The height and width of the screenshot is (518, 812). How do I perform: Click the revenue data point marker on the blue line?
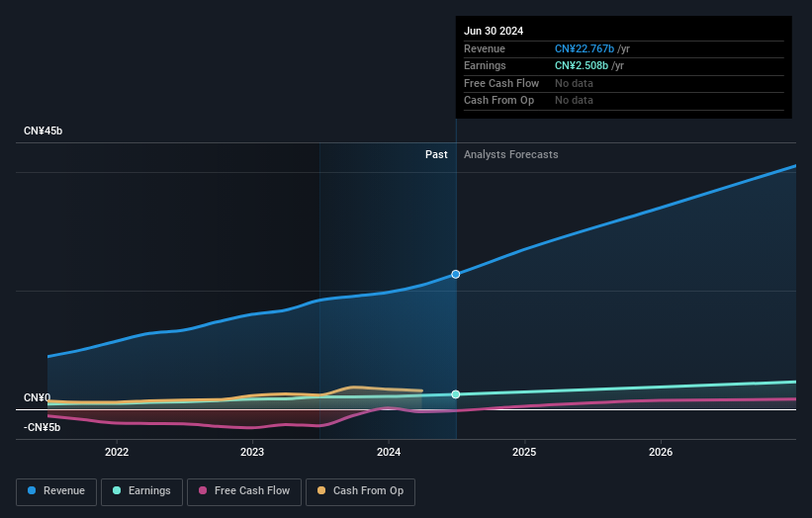(x=455, y=274)
